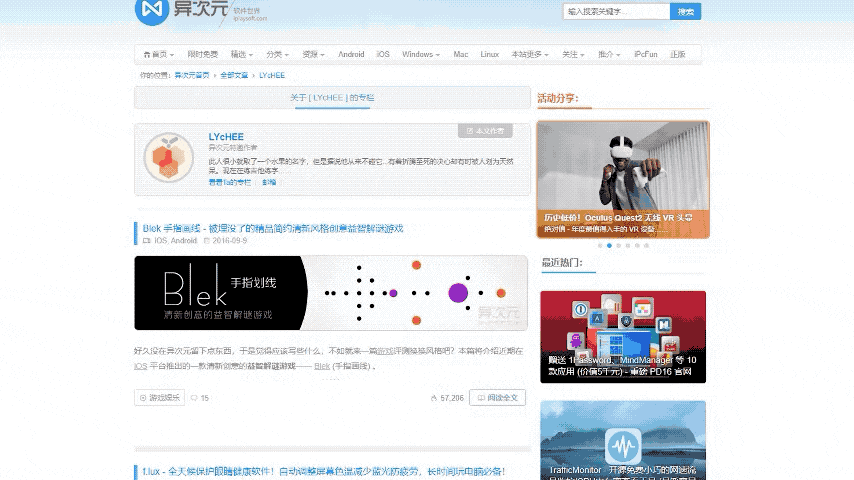The width and height of the screenshot is (854, 480).
Task: Click the 2016-09-9 article date
Action: [229, 240]
